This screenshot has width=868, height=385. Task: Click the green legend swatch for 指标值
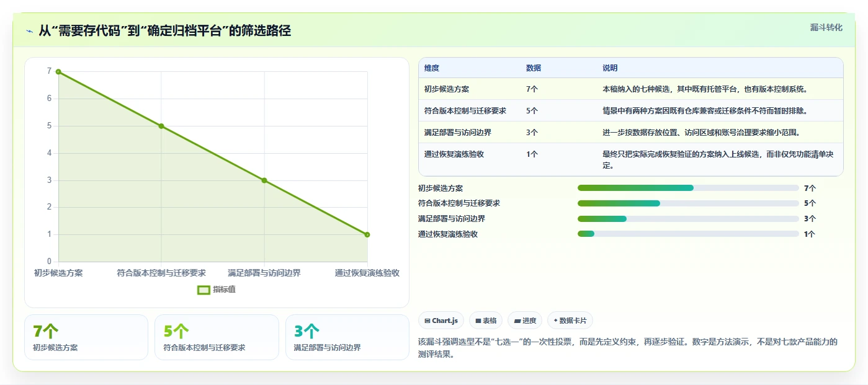tap(204, 290)
